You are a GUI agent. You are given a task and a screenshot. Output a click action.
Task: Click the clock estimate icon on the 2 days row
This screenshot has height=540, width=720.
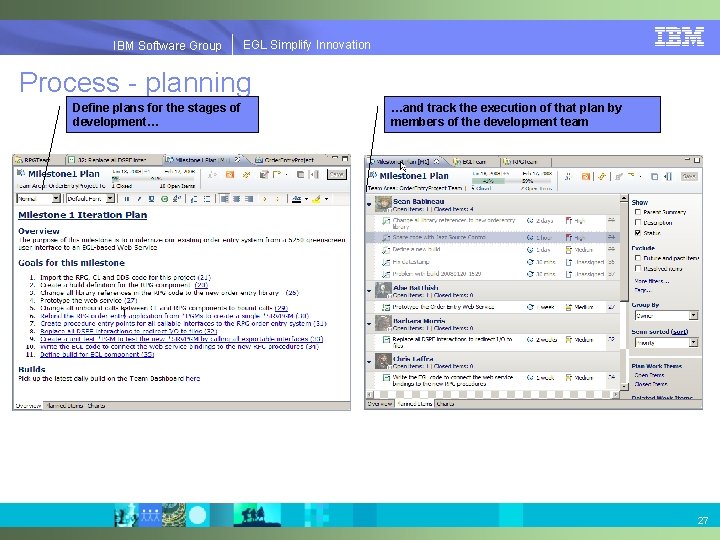pos(530,221)
